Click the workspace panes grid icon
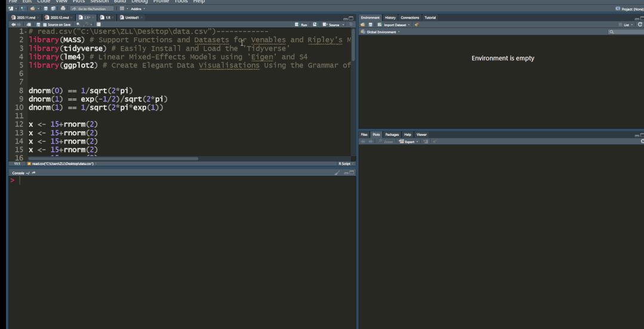 click(x=122, y=8)
